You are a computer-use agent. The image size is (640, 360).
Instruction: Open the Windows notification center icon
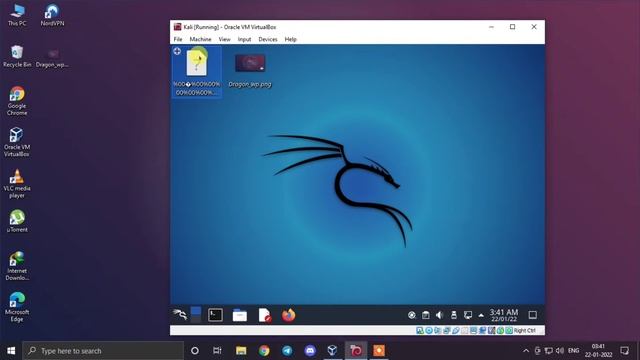pyautogui.click(x=624, y=351)
